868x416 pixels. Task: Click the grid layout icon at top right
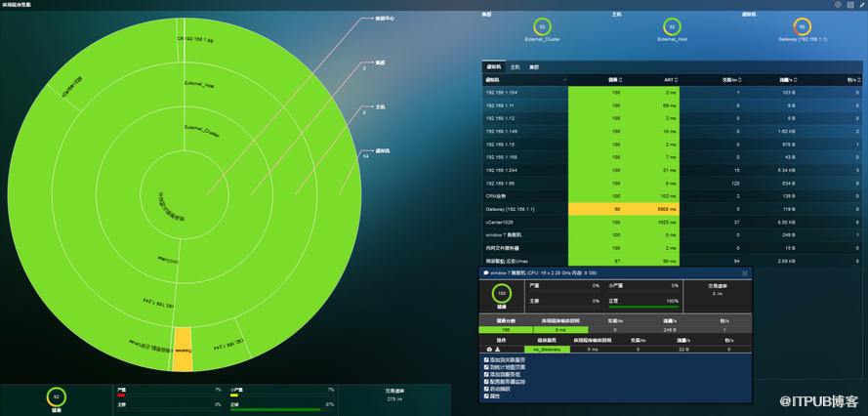pyautogui.click(x=849, y=5)
